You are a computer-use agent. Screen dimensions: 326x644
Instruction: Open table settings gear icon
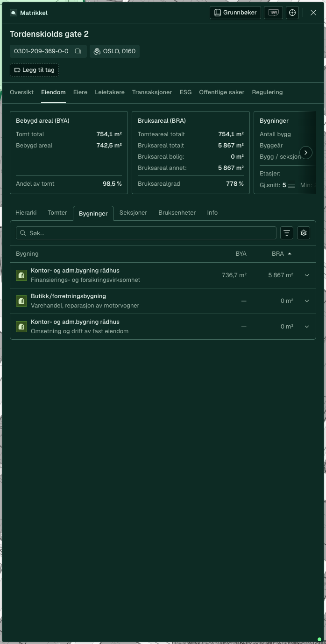(x=304, y=233)
